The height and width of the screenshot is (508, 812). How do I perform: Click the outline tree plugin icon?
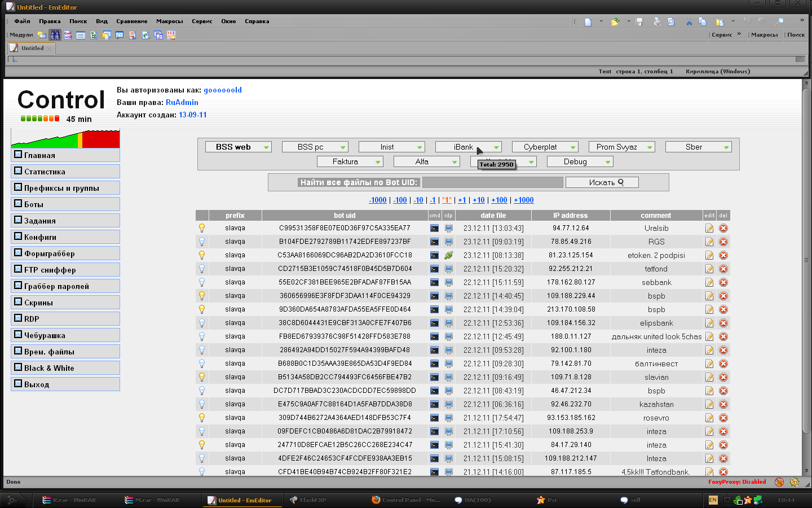(x=94, y=35)
